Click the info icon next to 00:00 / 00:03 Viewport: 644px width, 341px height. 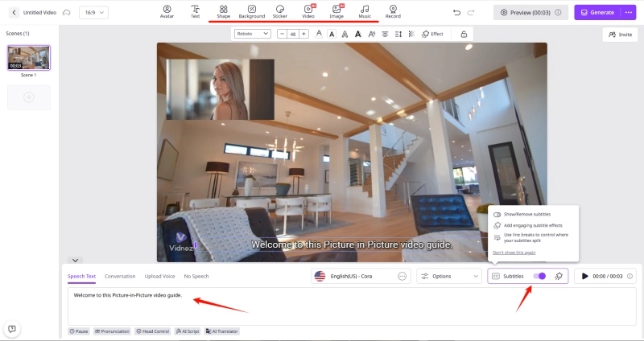[x=630, y=276]
